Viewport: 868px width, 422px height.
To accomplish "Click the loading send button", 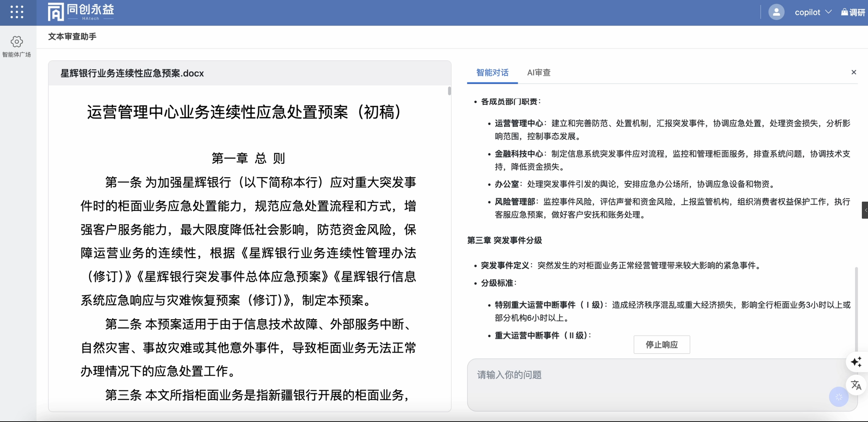I will pyautogui.click(x=838, y=397).
